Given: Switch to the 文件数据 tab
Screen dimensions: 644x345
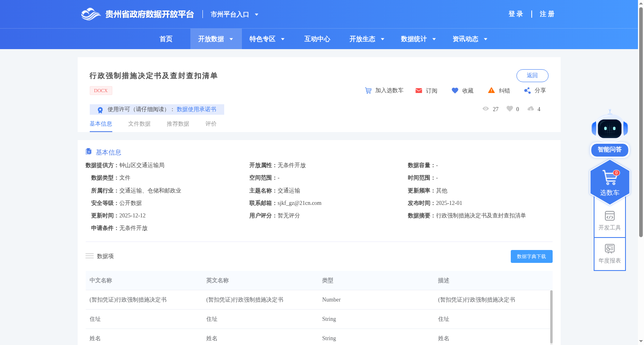Looking at the screenshot, I should [x=139, y=124].
